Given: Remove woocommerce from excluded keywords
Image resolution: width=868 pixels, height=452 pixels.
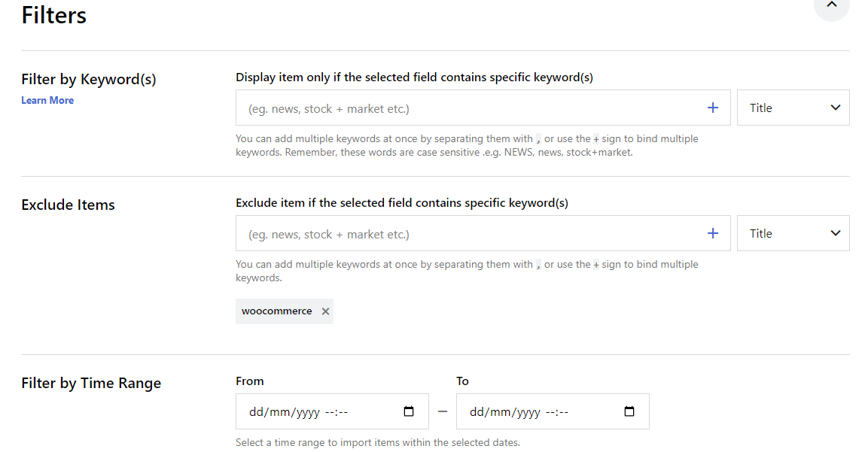Looking at the screenshot, I should coord(325,311).
